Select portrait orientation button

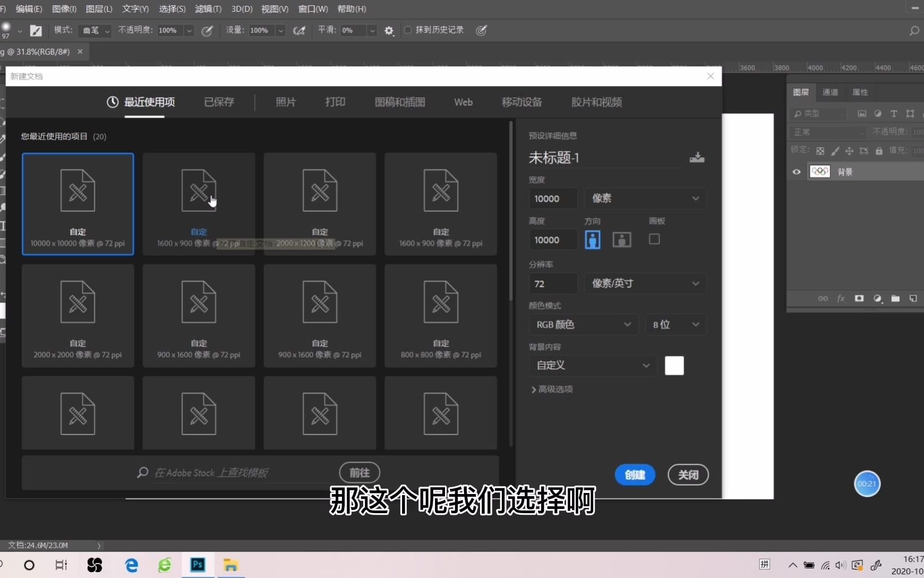click(593, 240)
